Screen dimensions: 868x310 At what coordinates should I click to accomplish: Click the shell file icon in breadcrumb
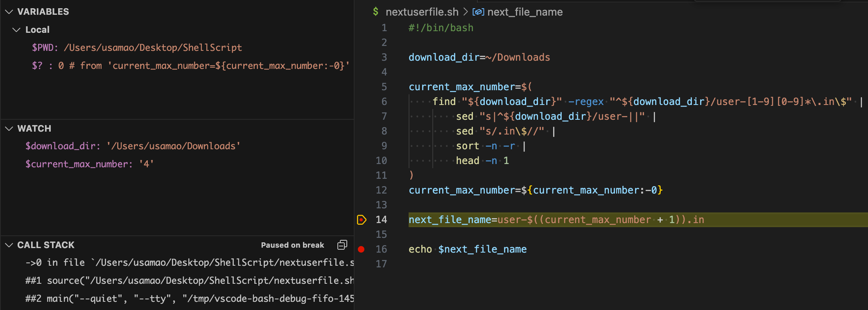[375, 12]
